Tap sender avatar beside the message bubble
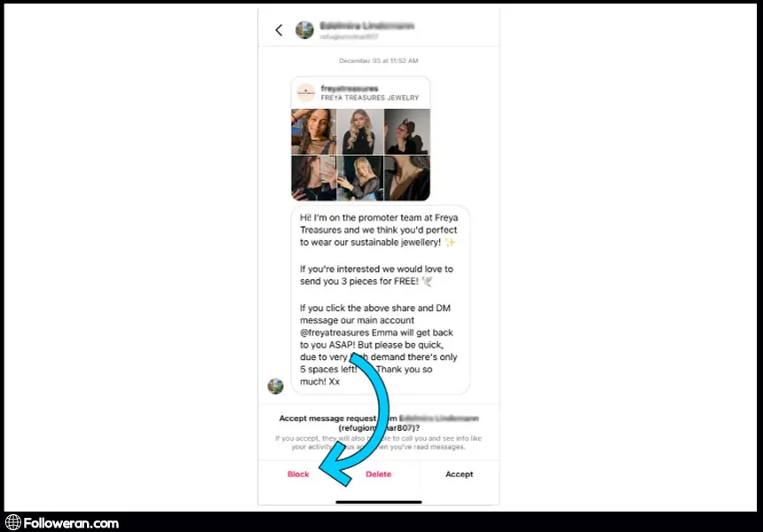The height and width of the screenshot is (532, 763). pos(275,386)
